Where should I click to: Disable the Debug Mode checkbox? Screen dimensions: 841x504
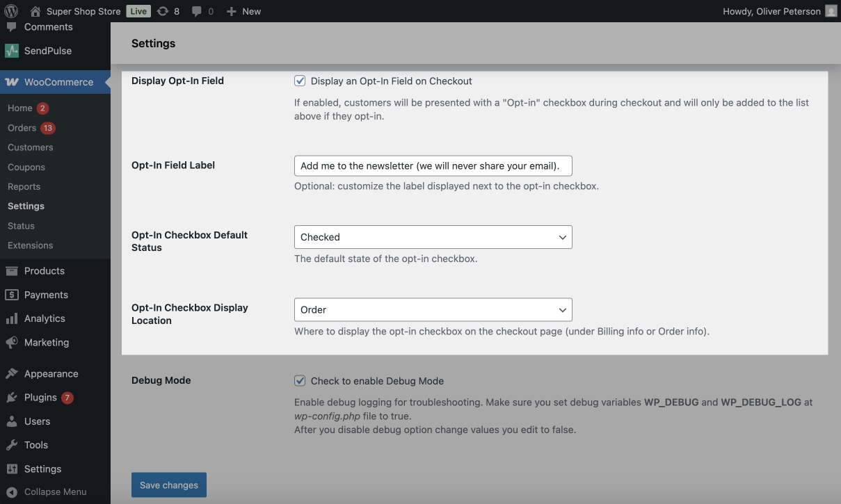[300, 380]
